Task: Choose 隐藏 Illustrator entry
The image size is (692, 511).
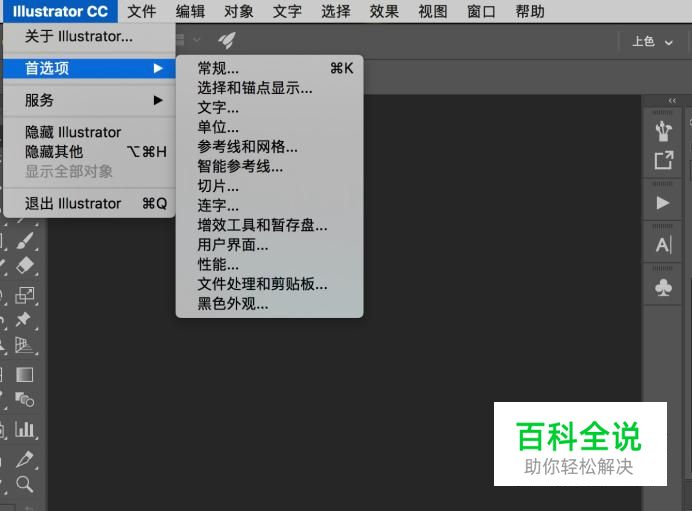Action: click(x=89, y=132)
